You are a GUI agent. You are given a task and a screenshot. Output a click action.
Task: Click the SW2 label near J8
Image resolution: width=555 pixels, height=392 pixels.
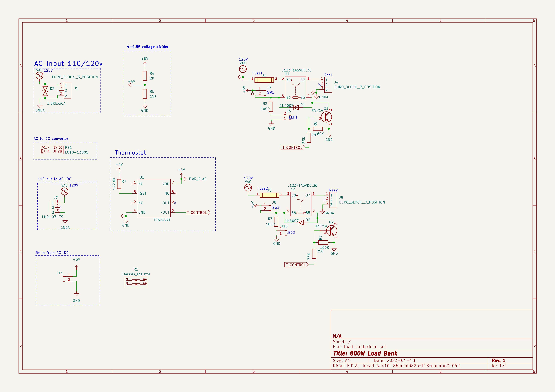[x=276, y=208]
